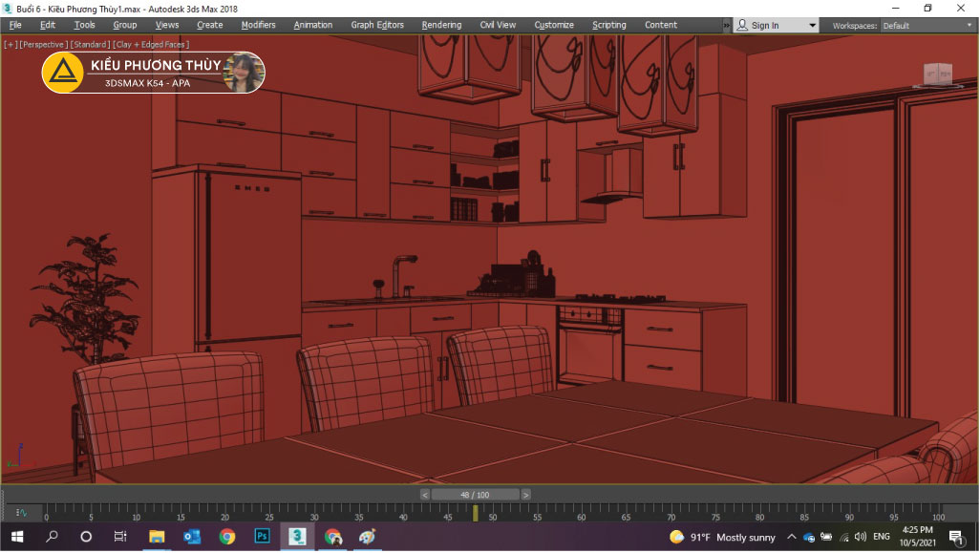Open the Rendering menu
The image size is (980, 553).
click(x=441, y=25)
